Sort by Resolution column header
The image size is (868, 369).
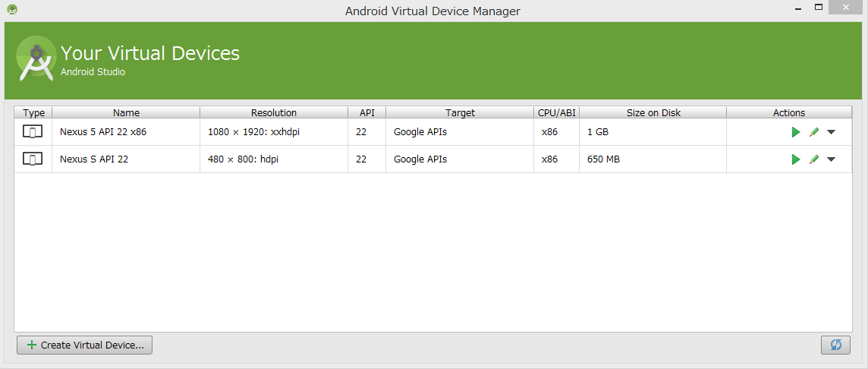pos(274,112)
